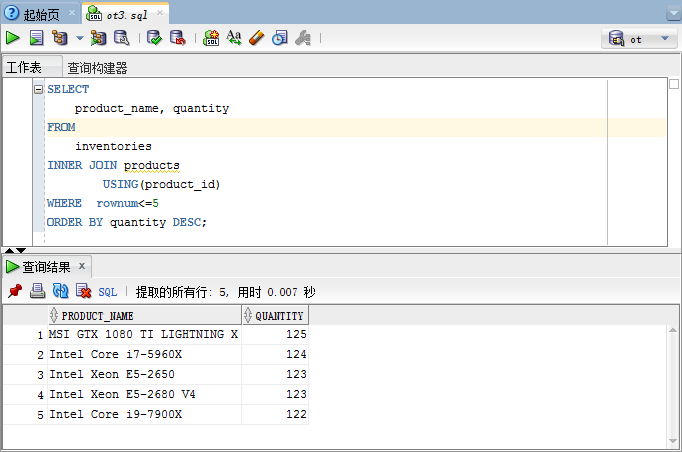Click the Run Script icon

coord(37,38)
